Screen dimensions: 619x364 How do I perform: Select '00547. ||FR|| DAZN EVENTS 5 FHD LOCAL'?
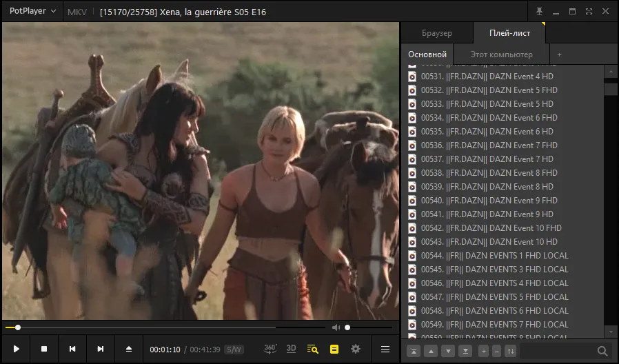[503, 297]
